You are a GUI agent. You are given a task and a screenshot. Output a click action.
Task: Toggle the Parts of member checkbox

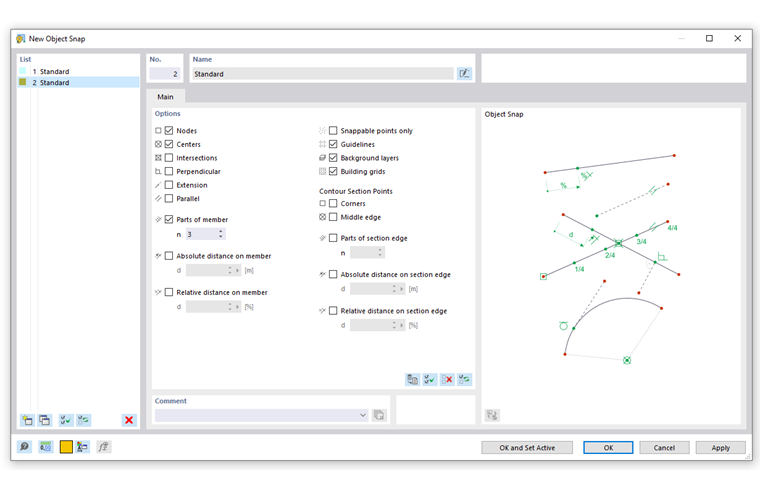(169, 220)
